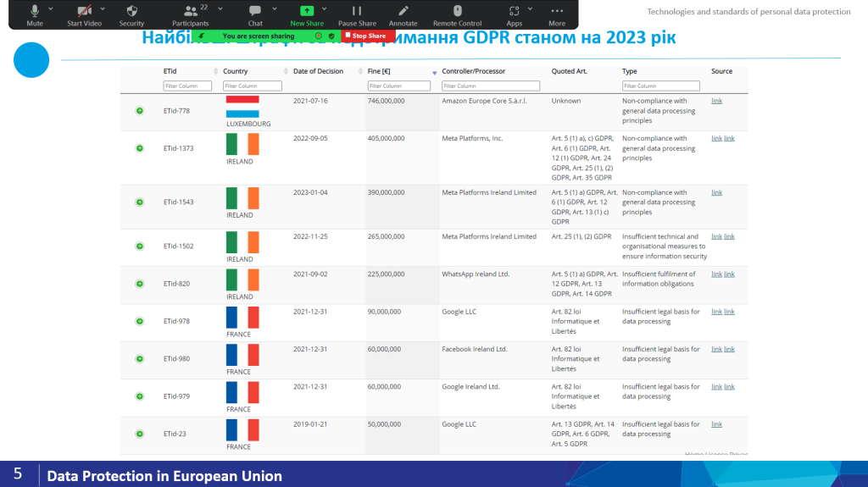Open the Participants panel

tap(191, 15)
